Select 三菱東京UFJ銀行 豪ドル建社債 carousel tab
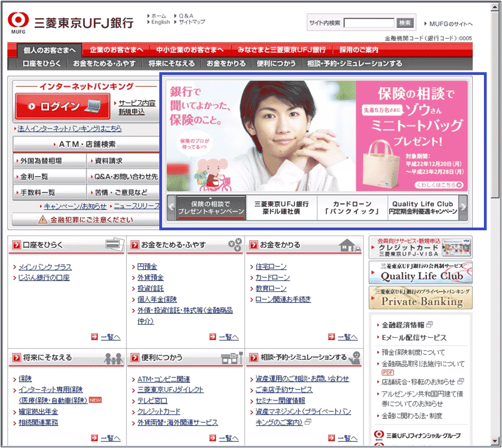Image resolution: width=502 pixels, height=448 pixels. (281, 208)
